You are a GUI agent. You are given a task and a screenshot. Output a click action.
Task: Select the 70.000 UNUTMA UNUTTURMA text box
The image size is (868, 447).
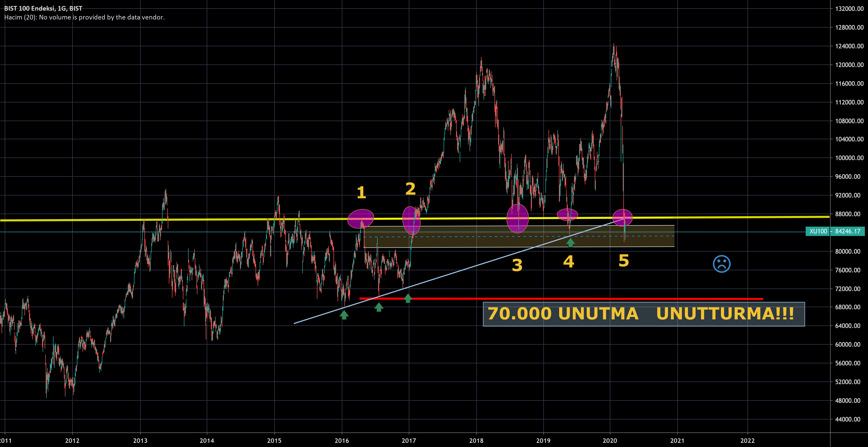[644, 314]
